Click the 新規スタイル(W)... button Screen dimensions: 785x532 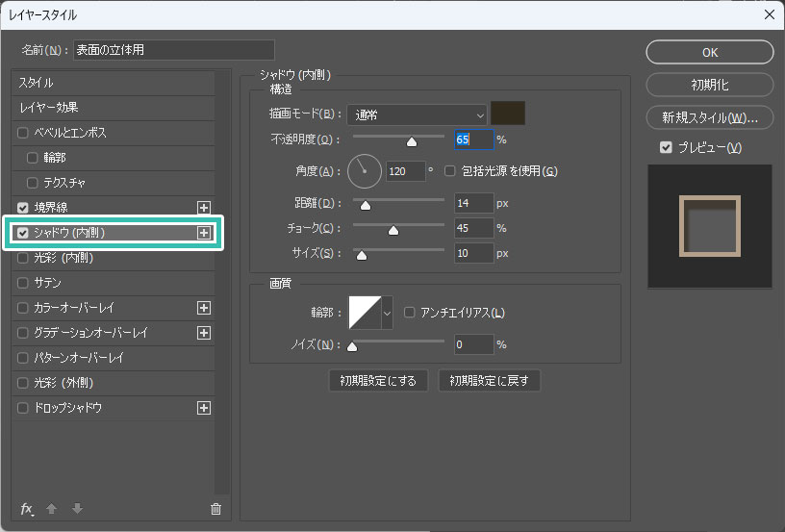pyautogui.click(x=709, y=117)
